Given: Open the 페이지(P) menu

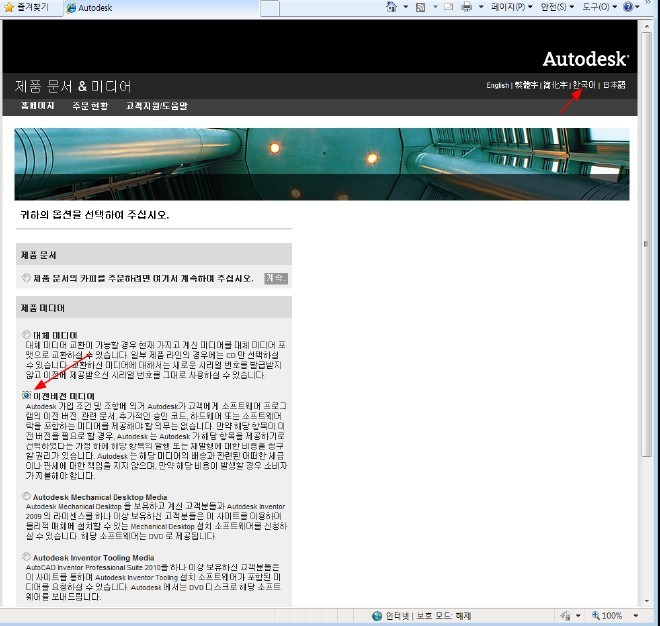Looking at the screenshot, I should tap(511, 7).
